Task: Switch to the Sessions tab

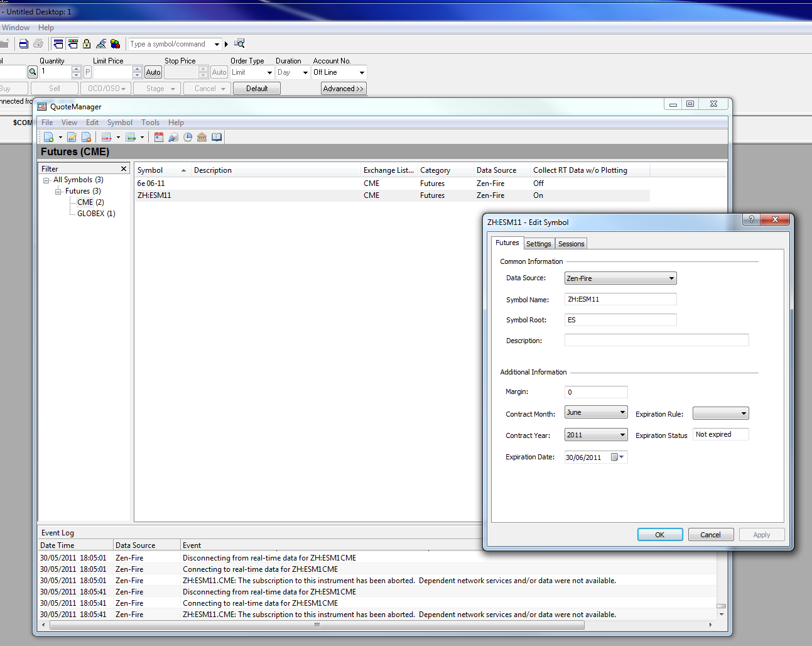Action: click(x=571, y=244)
